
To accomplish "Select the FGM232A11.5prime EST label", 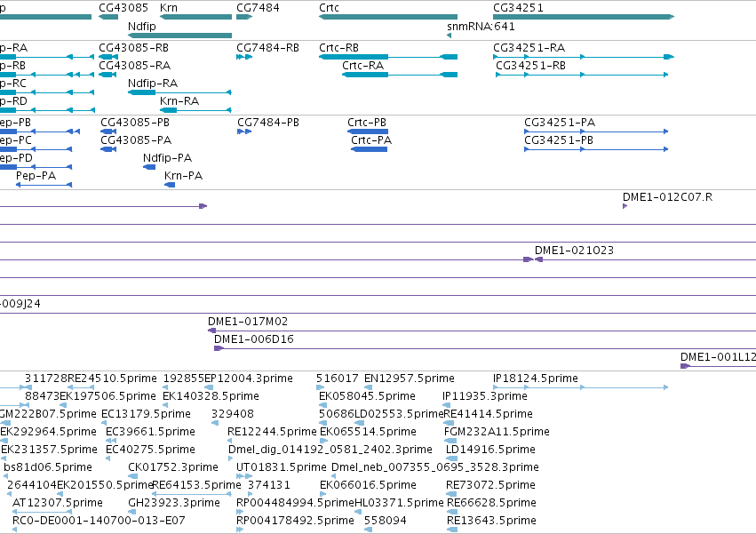I will 497,432.
